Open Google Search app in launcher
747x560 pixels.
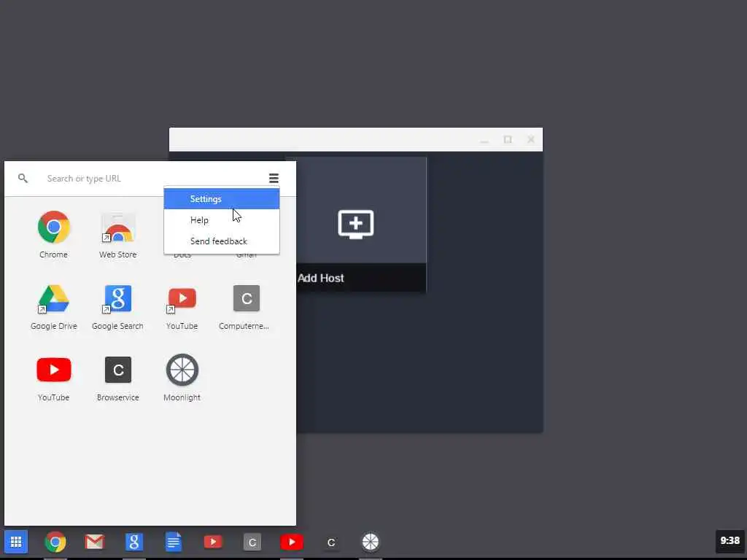coord(117,298)
